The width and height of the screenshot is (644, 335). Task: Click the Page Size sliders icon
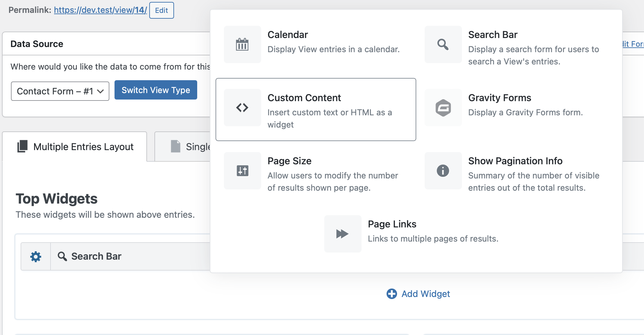[242, 171]
